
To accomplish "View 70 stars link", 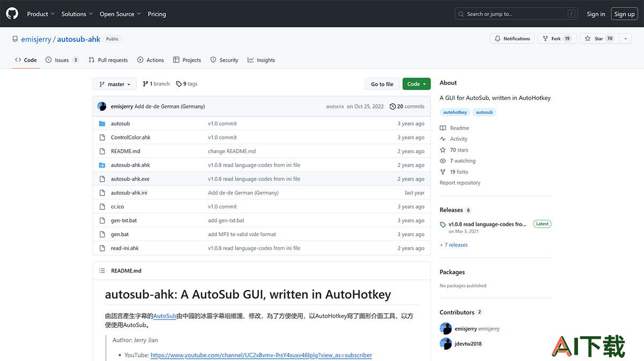I will [x=454, y=150].
